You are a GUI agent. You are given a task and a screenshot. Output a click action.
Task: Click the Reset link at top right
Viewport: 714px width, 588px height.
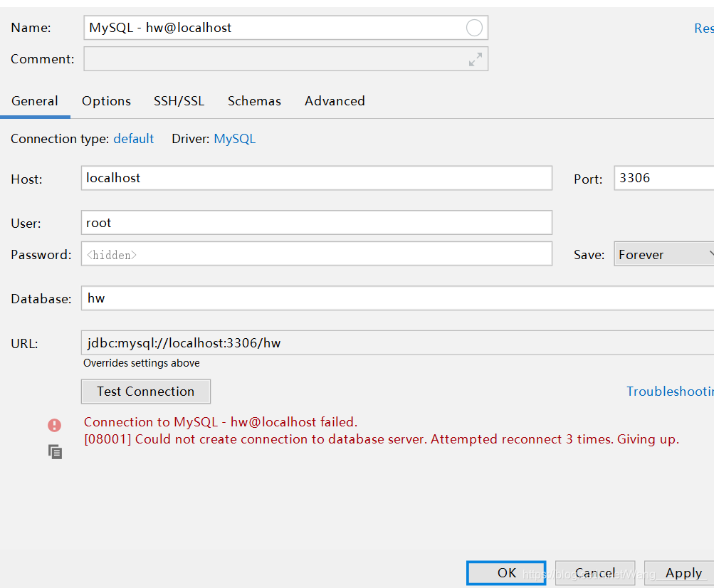pos(703,28)
